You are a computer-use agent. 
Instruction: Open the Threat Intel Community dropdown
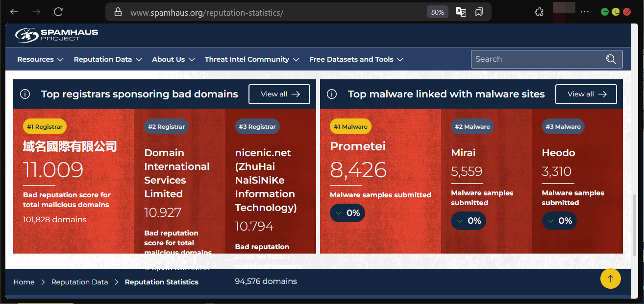252,59
